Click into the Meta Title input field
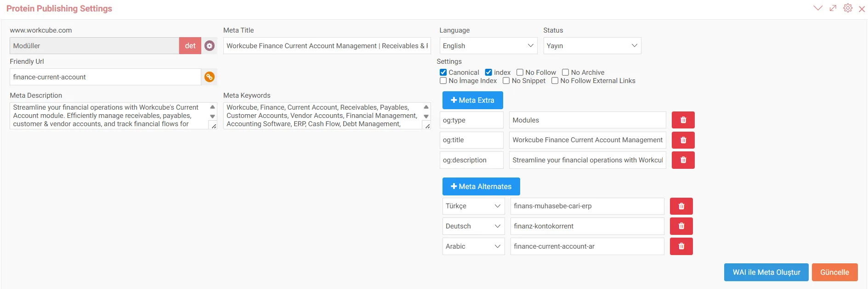 click(x=327, y=46)
